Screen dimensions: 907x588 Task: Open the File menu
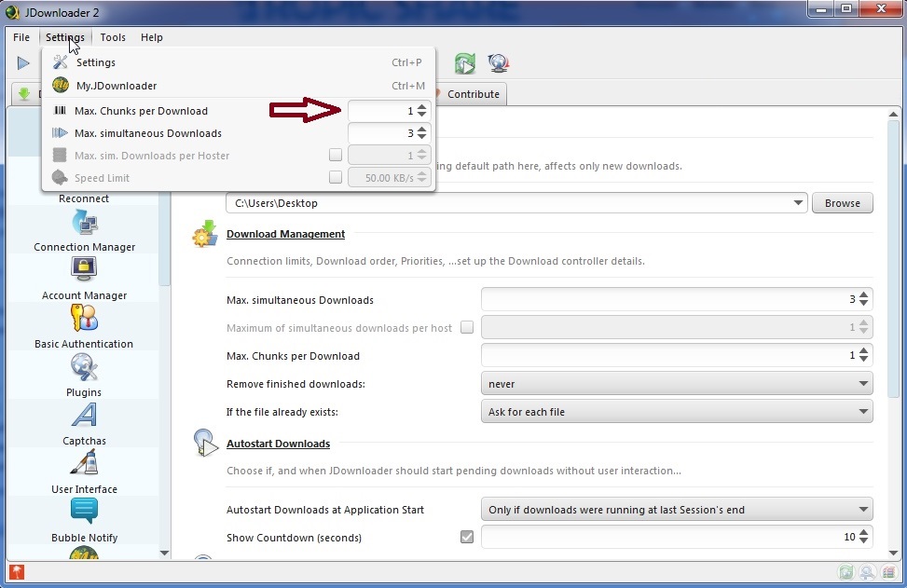(21, 37)
